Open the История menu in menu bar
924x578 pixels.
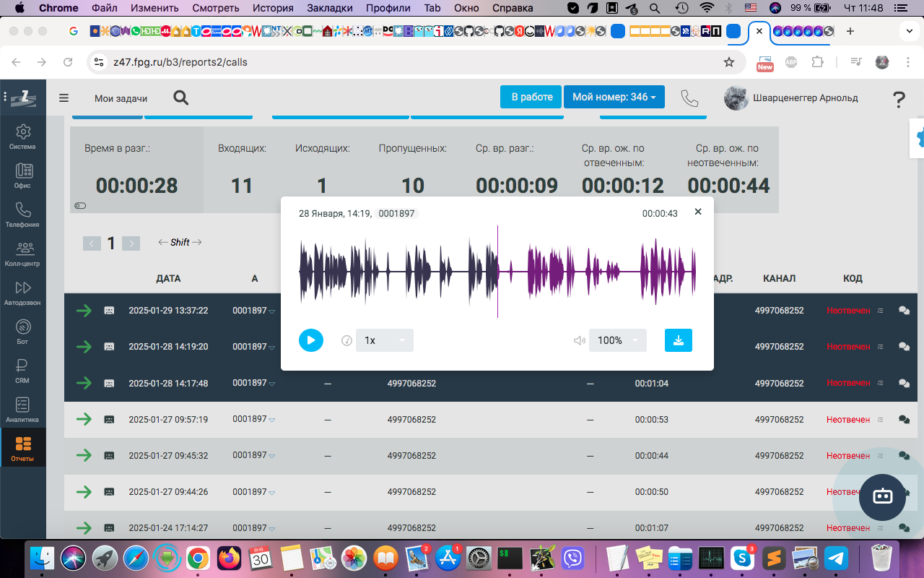tap(273, 8)
